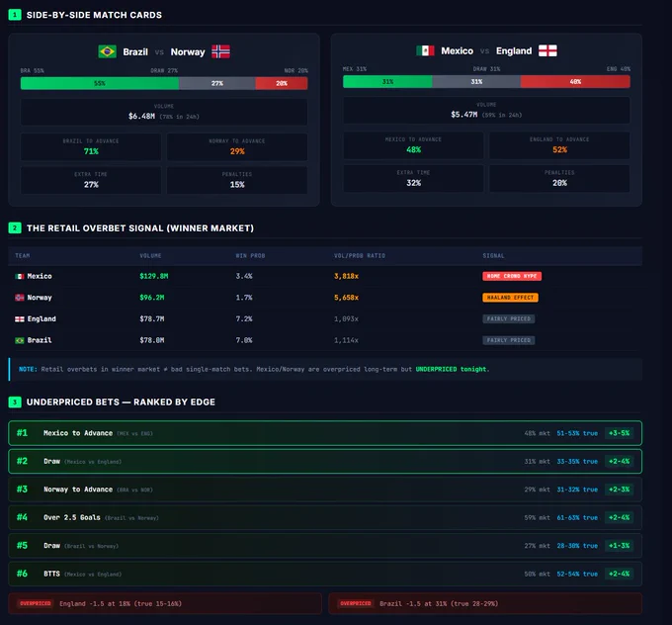The image size is (672, 625).
Task: Click the 3,818x ratio for Mexico
Action: point(346,276)
